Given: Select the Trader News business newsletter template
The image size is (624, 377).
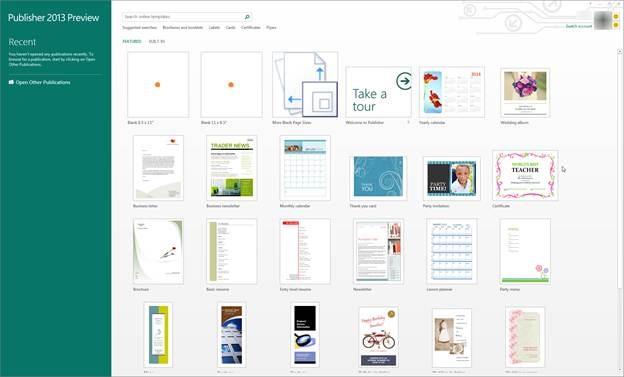Looking at the screenshot, I should tap(232, 168).
